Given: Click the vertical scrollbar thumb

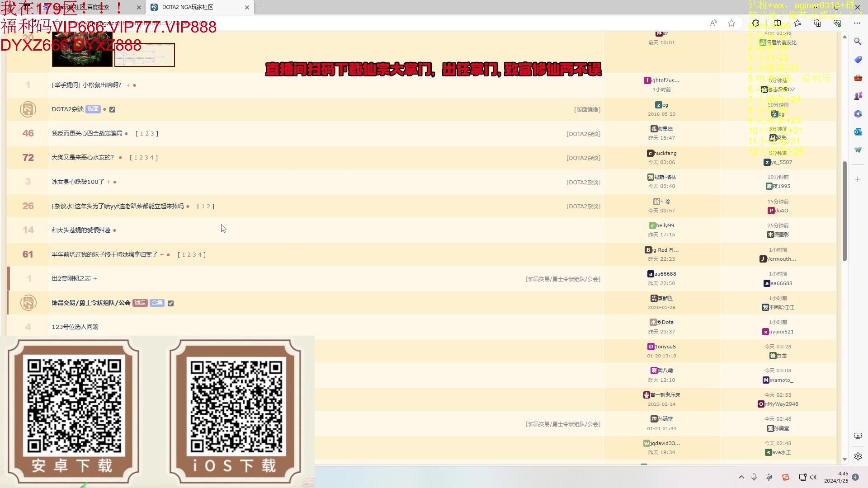Looking at the screenshot, I should (844, 211).
